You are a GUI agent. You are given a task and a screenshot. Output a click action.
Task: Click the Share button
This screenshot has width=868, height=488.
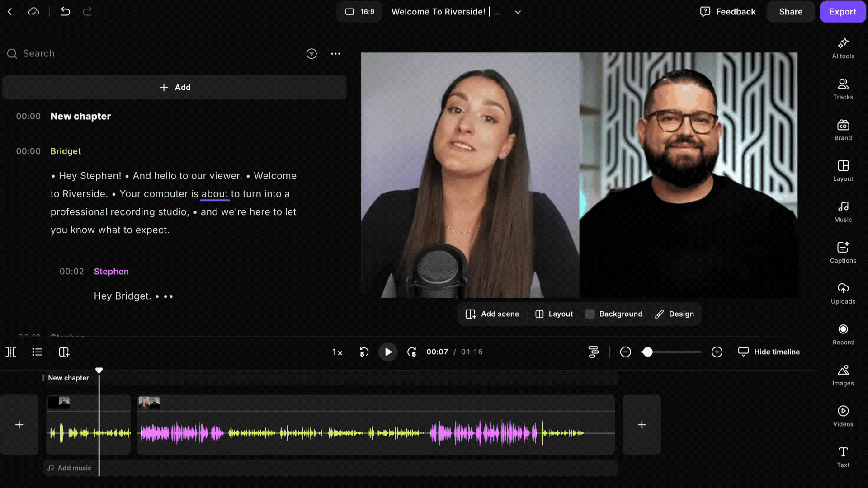pyautogui.click(x=790, y=12)
